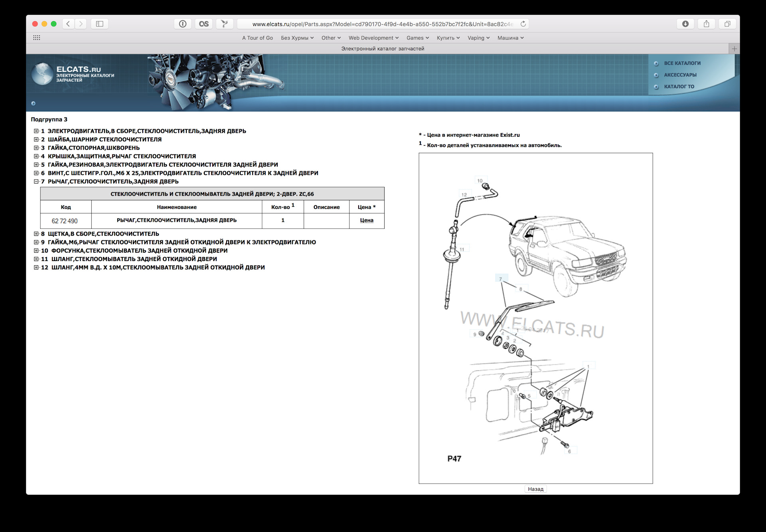Open the 1Password extension icon
Screen dimensions: 766x532
183,24
